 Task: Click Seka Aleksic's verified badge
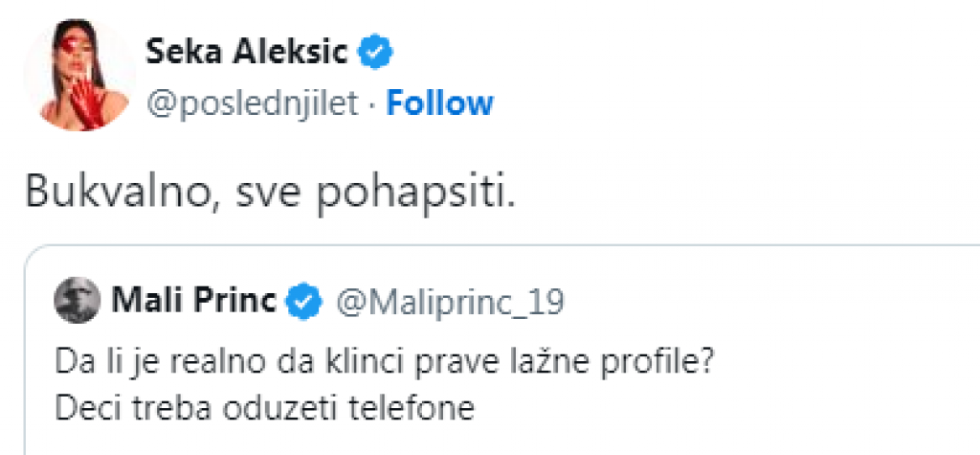click(x=375, y=53)
